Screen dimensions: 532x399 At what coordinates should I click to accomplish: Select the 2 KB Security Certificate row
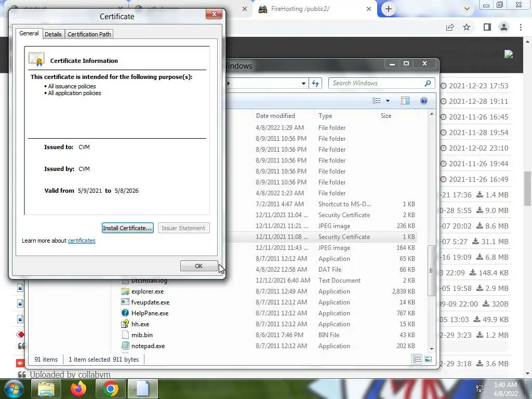322,215
